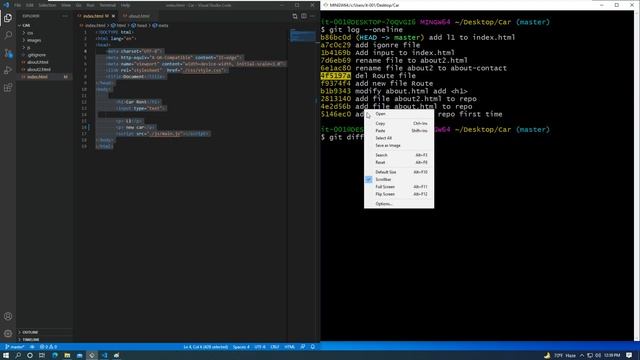
Task: Open about2.html file in Explorer
Action: [39, 69]
